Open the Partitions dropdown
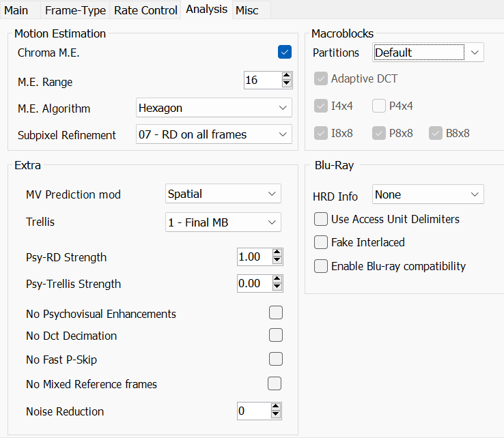The height and width of the screenshot is (438, 504). 428,53
